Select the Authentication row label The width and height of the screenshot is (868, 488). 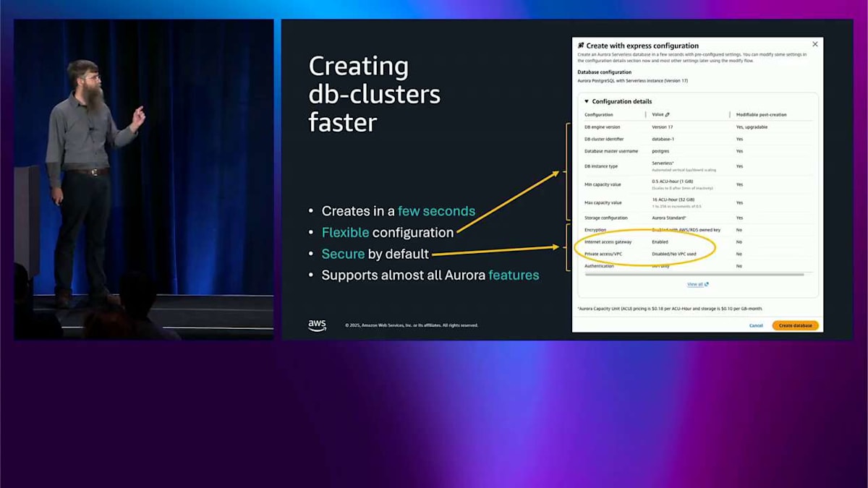pos(599,266)
